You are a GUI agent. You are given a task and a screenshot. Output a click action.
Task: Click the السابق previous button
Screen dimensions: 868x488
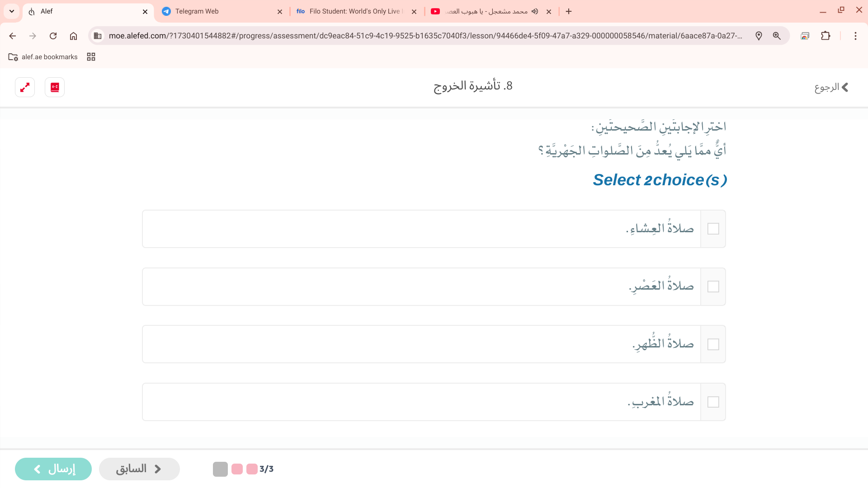[139, 469]
